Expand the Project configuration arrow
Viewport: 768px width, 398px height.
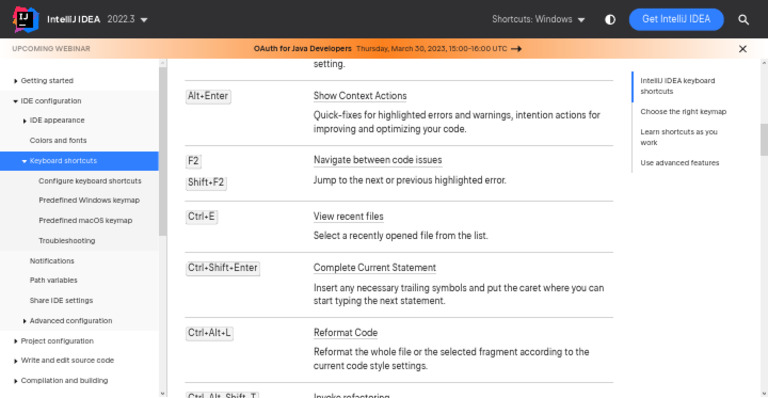[15, 341]
